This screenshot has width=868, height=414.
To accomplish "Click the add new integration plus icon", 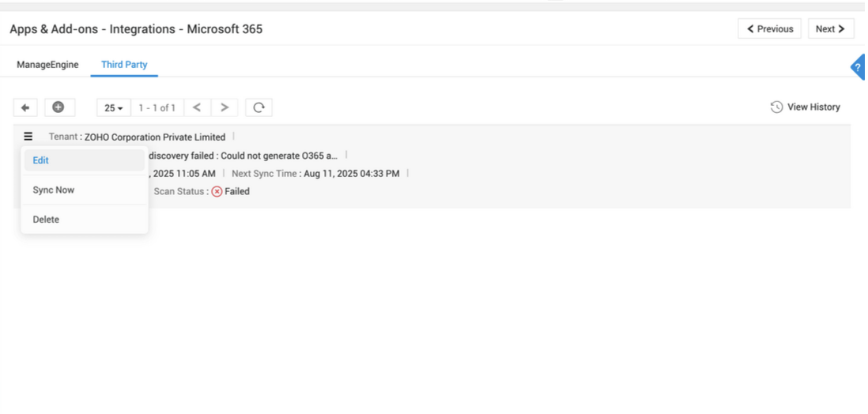I will tap(58, 107).
